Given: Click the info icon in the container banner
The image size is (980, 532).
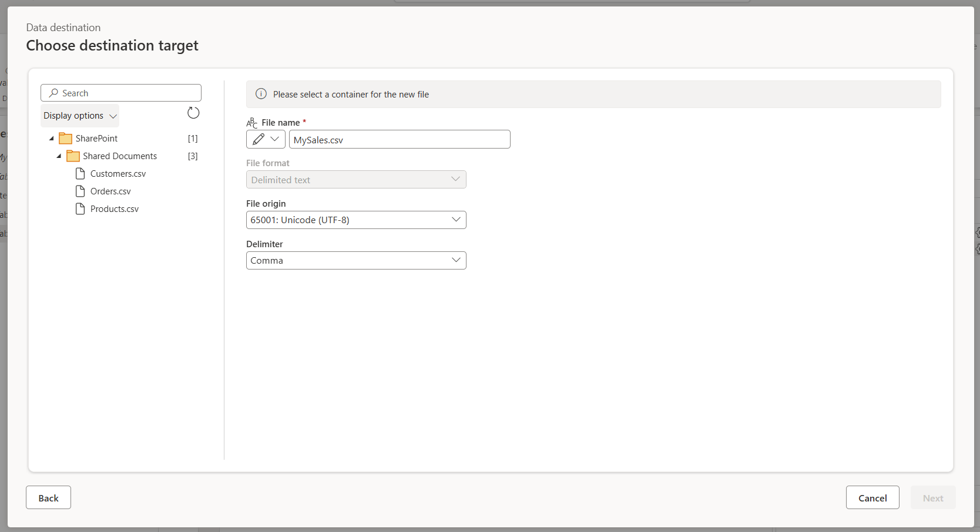Looking at the screenshot, I should click(x=260, y=94).
